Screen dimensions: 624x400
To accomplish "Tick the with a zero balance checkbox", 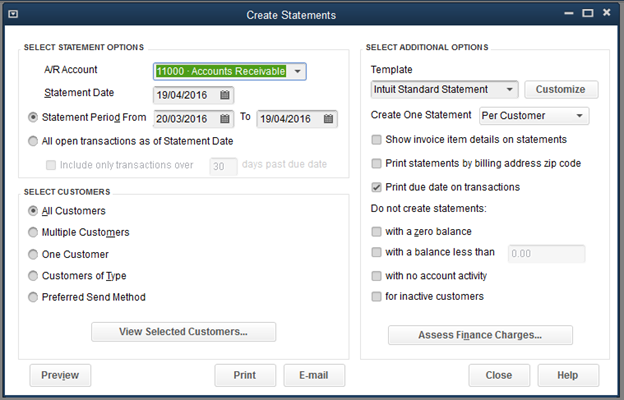I will (376, 232).
